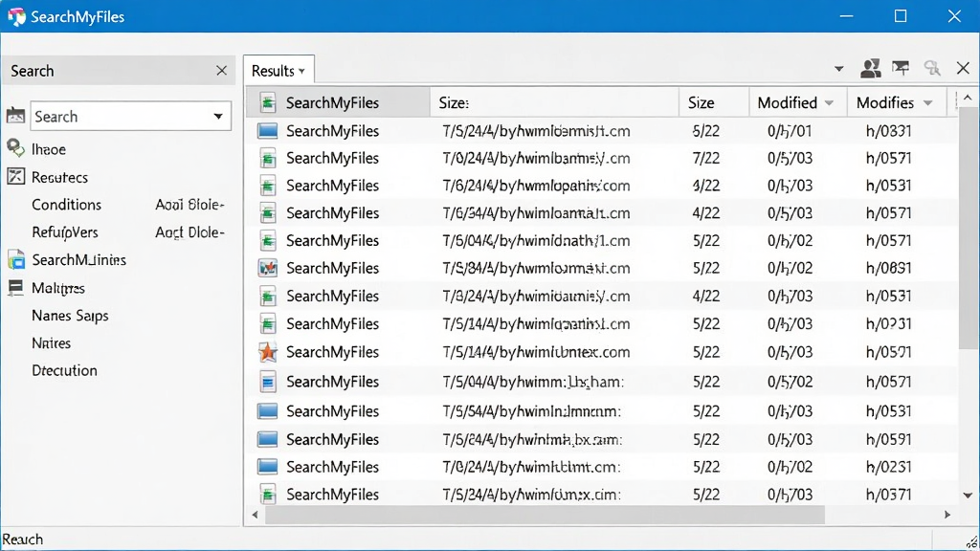Viewport: 980px width, 551px height.
Task: Click vertical scrollbar down arrow
Action: [x=968, y=496]
